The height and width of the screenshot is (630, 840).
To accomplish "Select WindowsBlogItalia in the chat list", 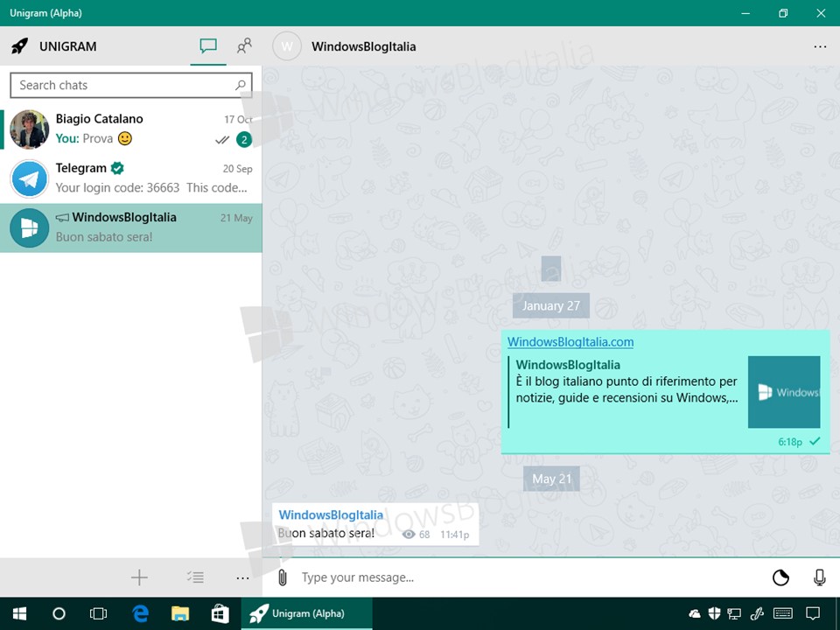I will click(x=131, y=227).
